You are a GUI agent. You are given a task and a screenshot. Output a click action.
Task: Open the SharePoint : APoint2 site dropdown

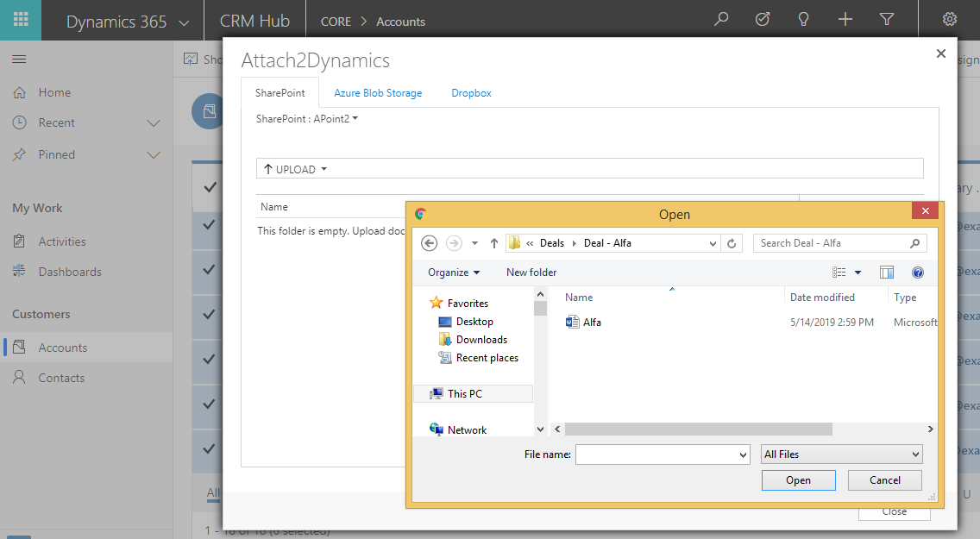(x=307, y=119)
